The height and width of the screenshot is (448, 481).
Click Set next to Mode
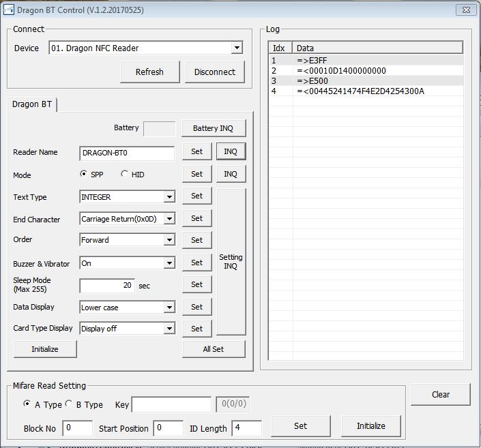pos(197,174)
